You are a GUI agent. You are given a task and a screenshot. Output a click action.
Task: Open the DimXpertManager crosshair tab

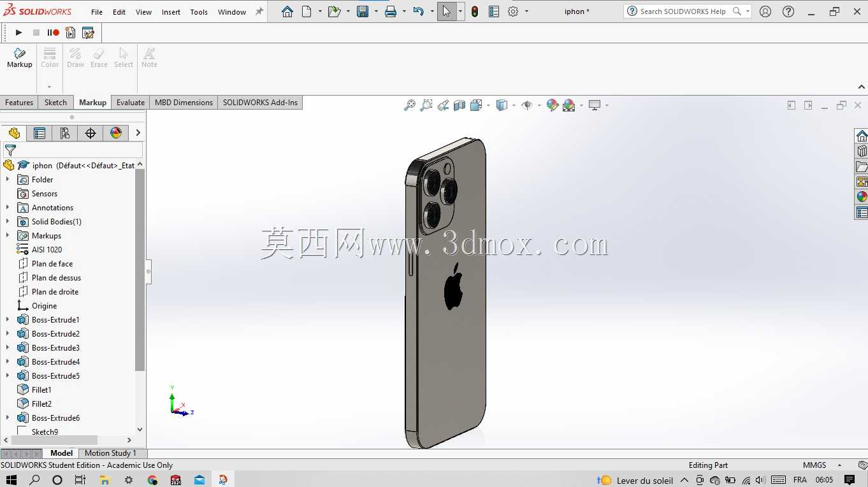[90, 133]
